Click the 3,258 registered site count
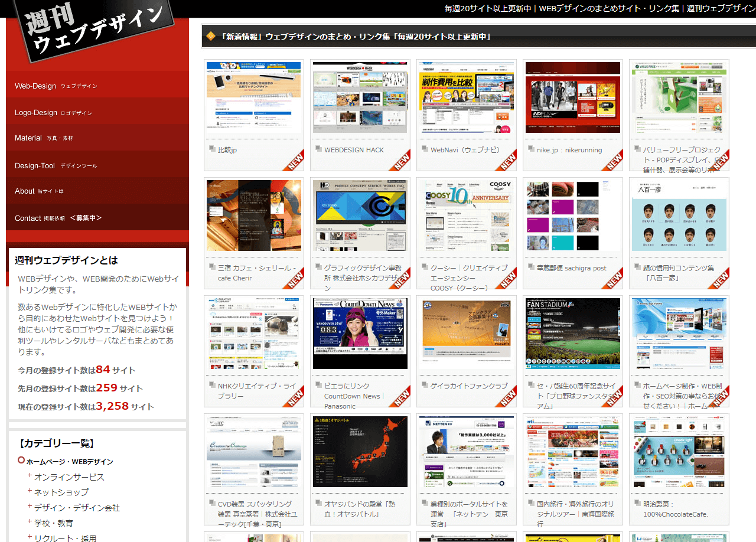The height and width of the screenshot is (542, 756). 112,406
